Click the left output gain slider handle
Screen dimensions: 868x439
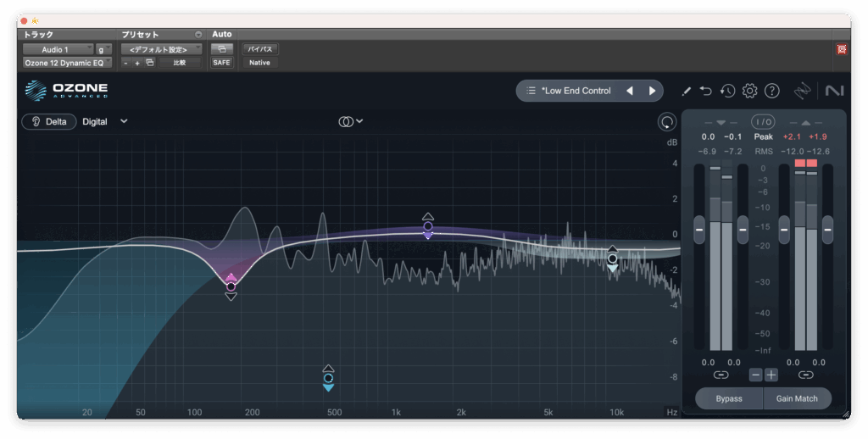pyautogui.click(x=784, y=229)
